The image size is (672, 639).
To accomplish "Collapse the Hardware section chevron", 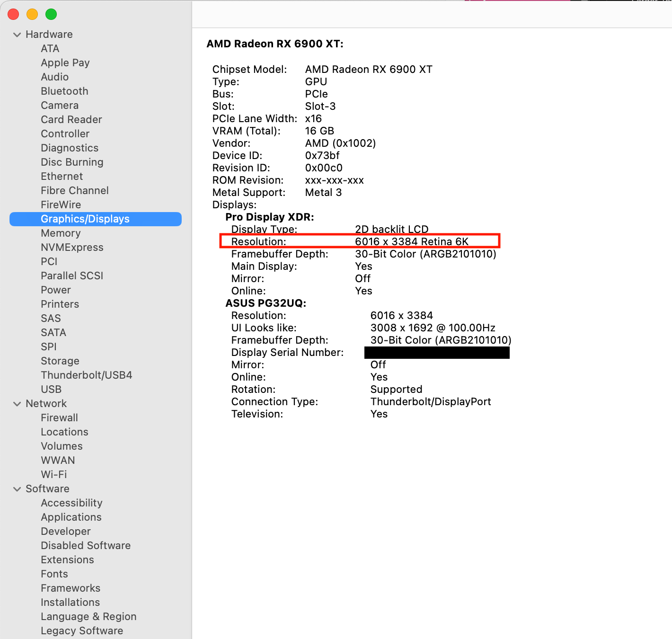I will (17, 35).
